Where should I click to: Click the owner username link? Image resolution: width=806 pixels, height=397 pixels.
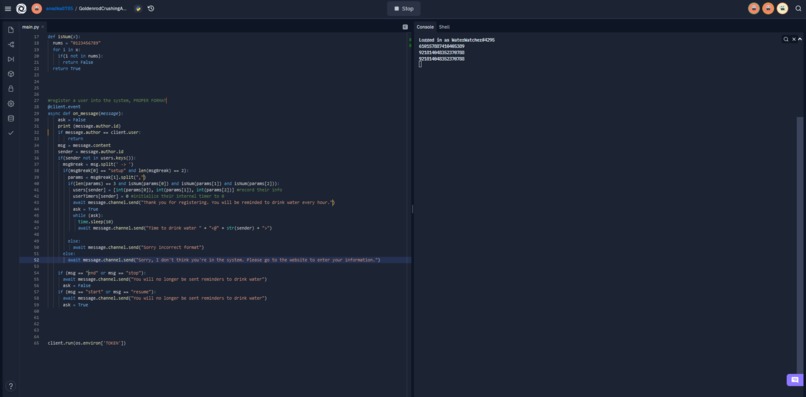(x=59, y=9)
